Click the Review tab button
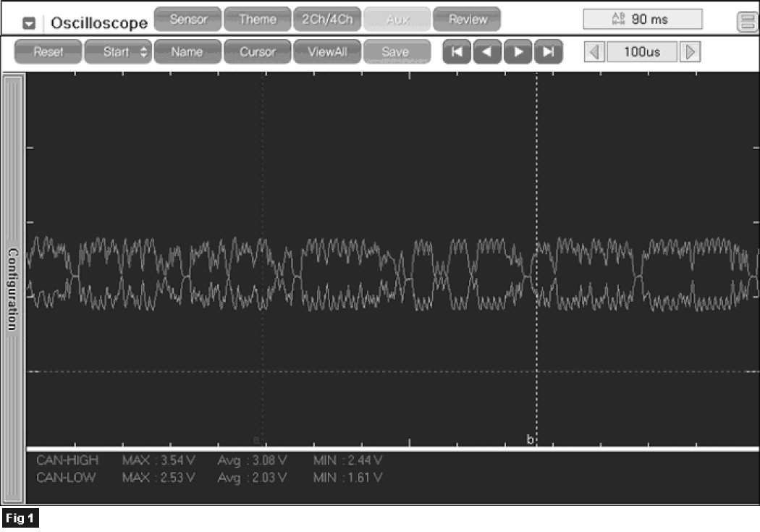Viewport: 760px width, 532px height. pos(467,20)
